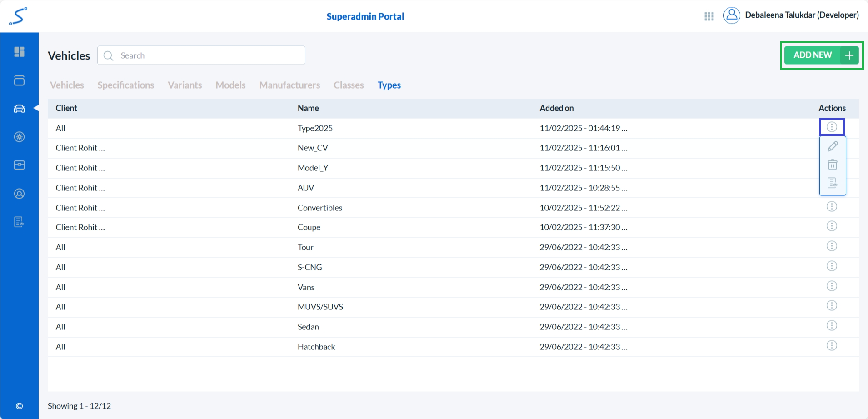This screenshot has height=419, width=868.
Task: Click the user profile avatar icon
Action: tap(731, 15)
